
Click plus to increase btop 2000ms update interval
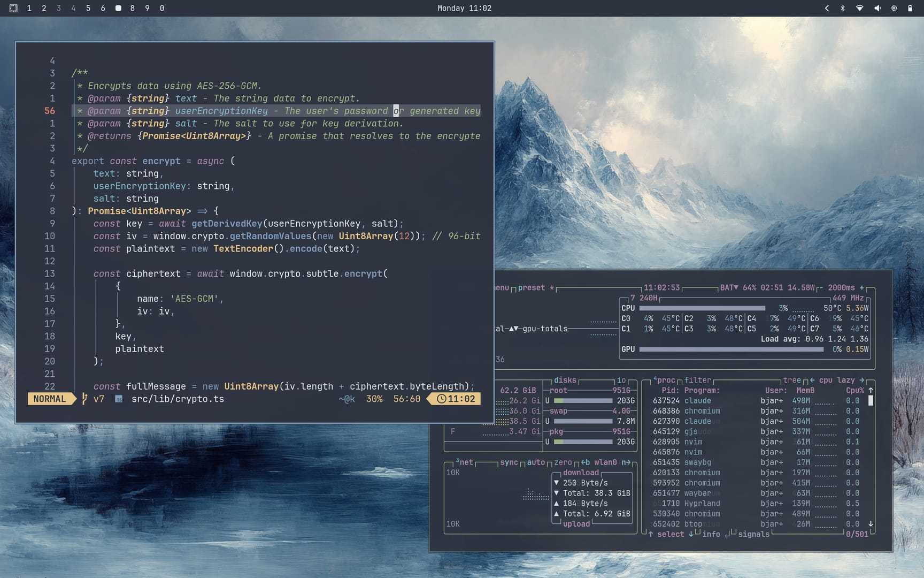pos(861,288)
